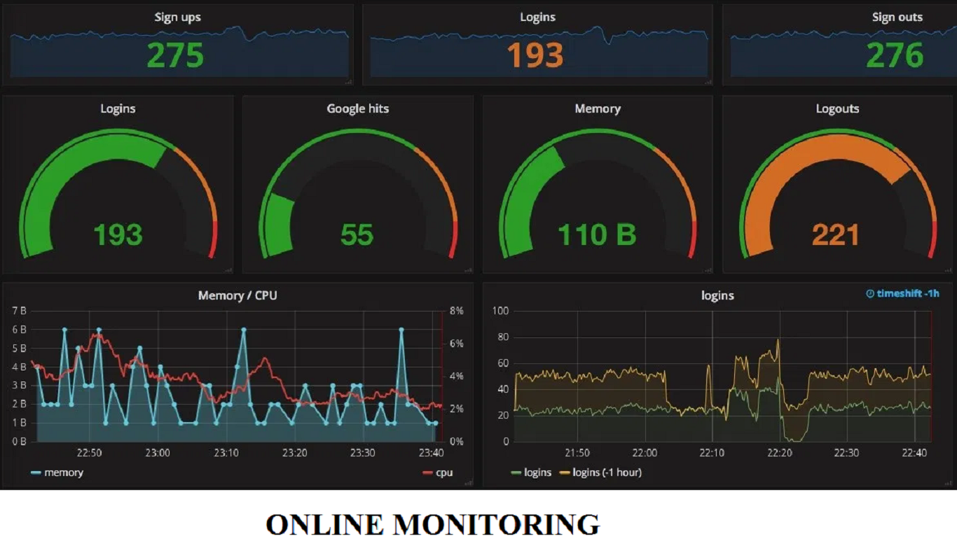Image resolution: width=957 pixels, height=560 pixels.
Task: Click the orange 221 Logouts gauge value
Action: 836,235
